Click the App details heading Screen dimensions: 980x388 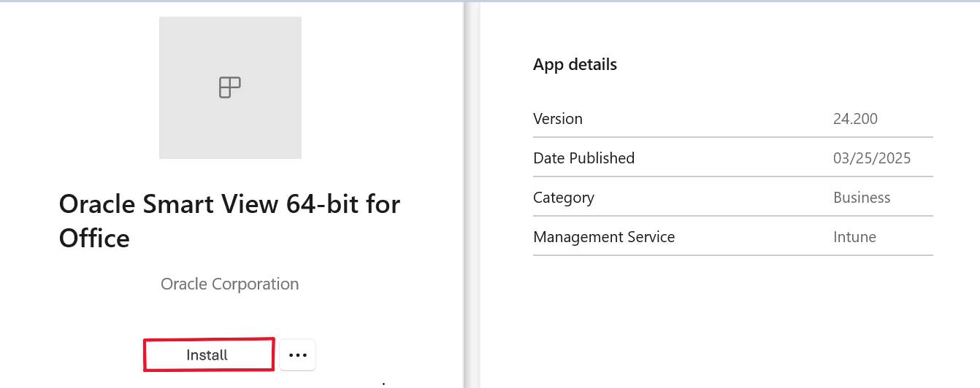point(575,64)
